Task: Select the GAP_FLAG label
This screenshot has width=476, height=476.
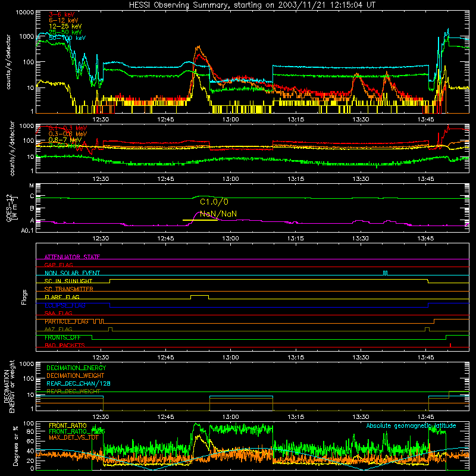Action: [x=58, y=265]
